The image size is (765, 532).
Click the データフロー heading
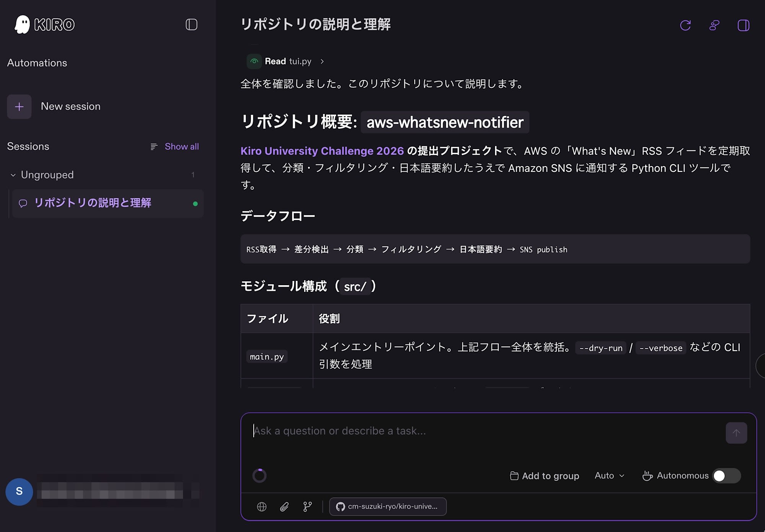[278, 216]
